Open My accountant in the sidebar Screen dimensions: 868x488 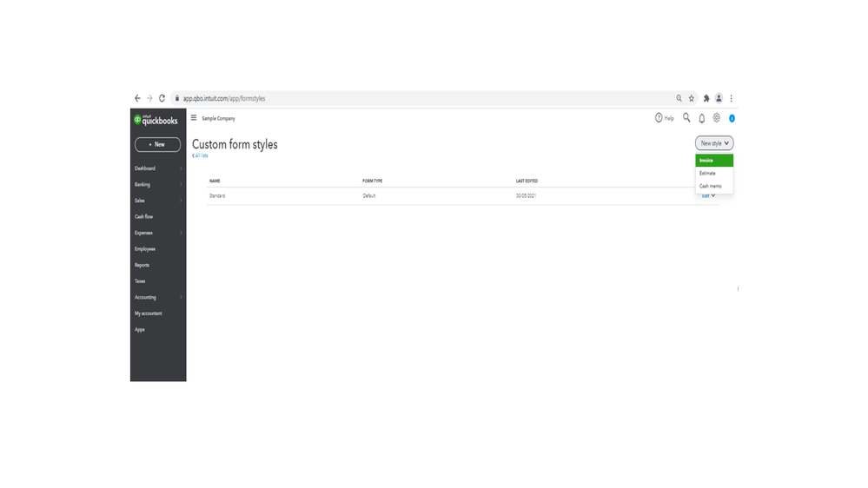pyautogui.click(x=149, y=313)
